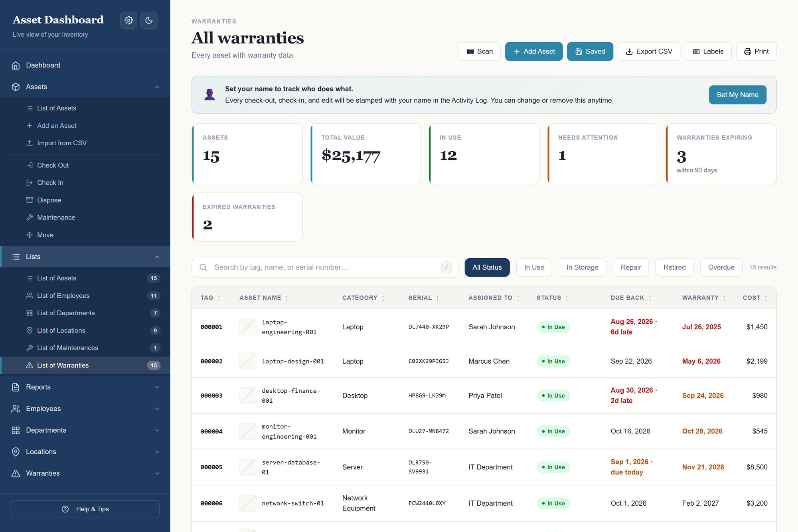The image size is (798, 532).
Task: Select the All Status filter
Action: [x=487, y=267]
